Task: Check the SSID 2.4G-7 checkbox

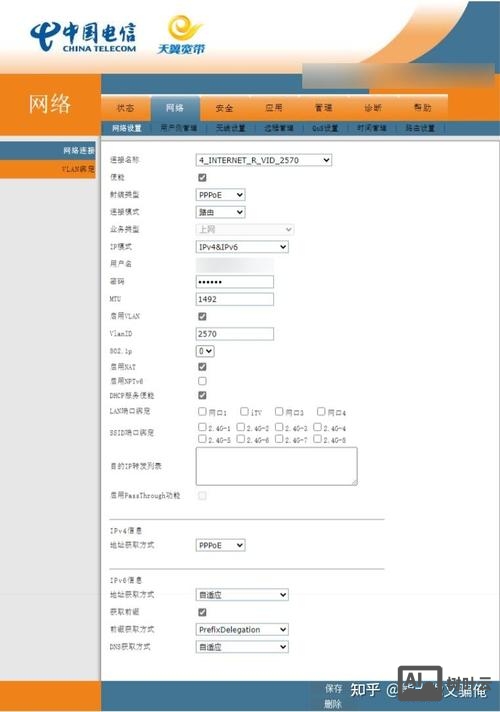Action: point(279,439)
